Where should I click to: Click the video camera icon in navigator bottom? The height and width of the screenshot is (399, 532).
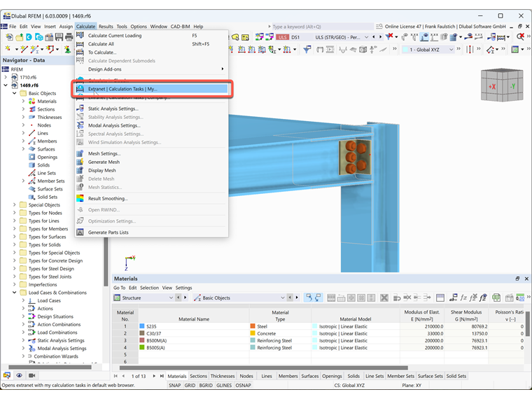pyautogui.click(x=32, y=376)
